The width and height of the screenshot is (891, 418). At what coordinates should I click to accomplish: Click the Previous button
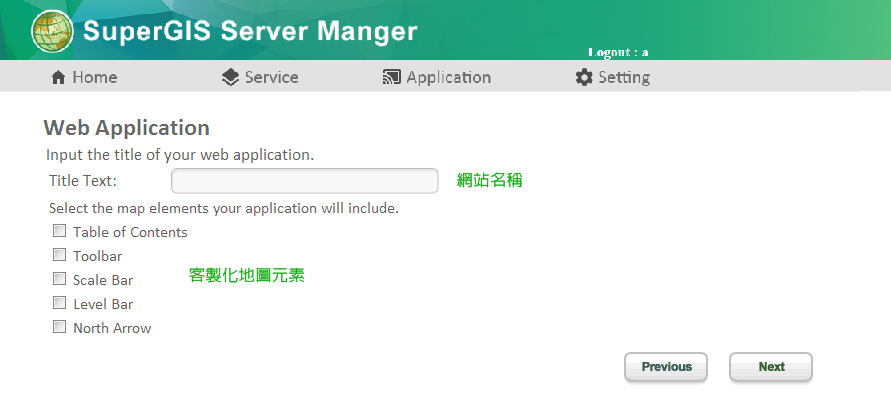coord(666,367)
